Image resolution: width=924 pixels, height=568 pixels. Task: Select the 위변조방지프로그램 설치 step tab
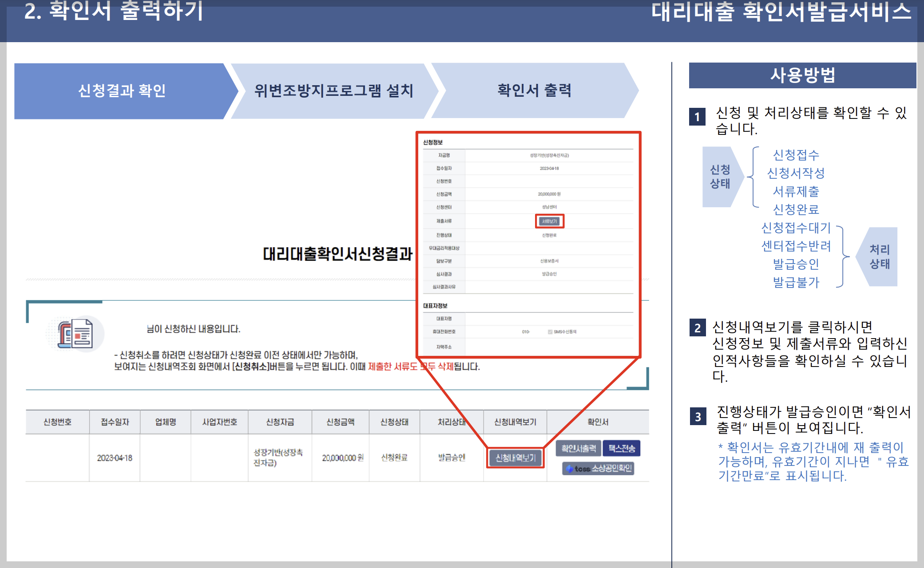tap(333, 91)
